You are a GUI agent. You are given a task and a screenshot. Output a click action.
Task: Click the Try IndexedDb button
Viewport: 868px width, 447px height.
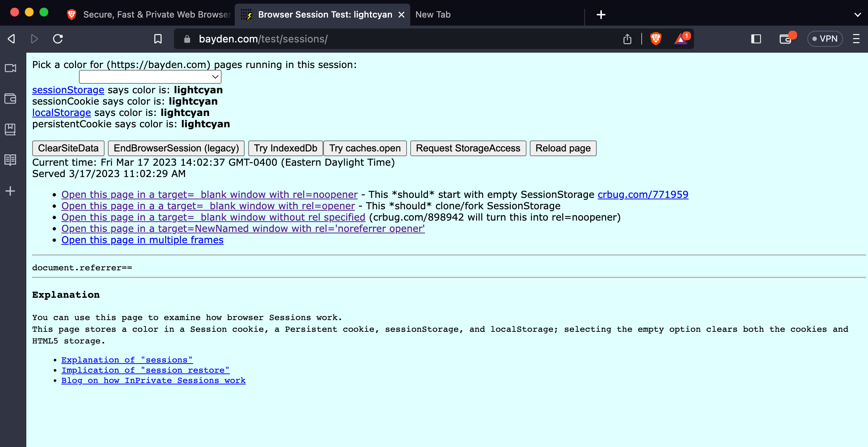tap(286, 148)
